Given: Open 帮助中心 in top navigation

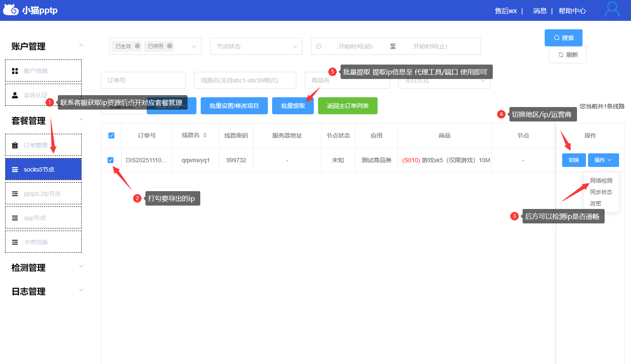Looking at the screenshot, I should click(x=572, y=11).
